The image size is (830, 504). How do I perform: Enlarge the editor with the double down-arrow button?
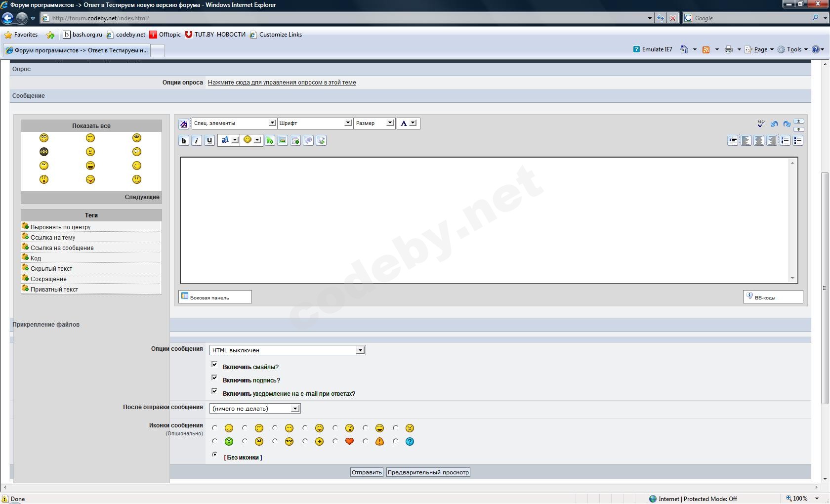point(799,128)
